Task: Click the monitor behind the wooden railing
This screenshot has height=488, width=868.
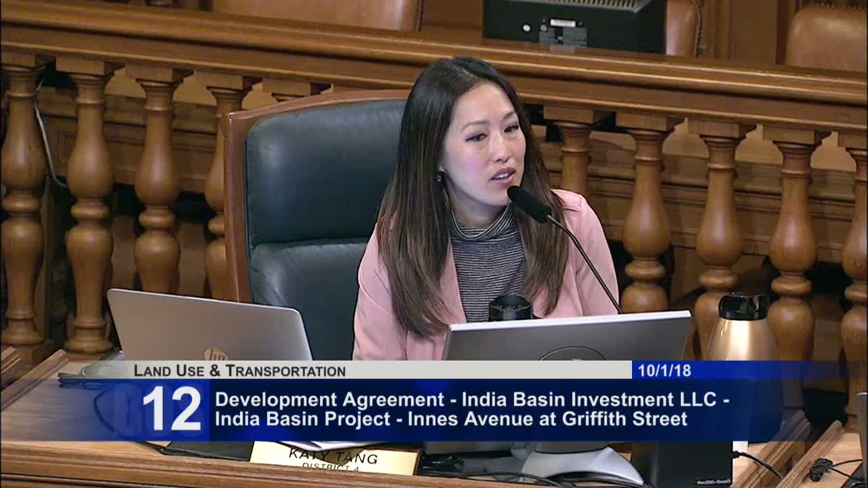Action: pos(574,25)
